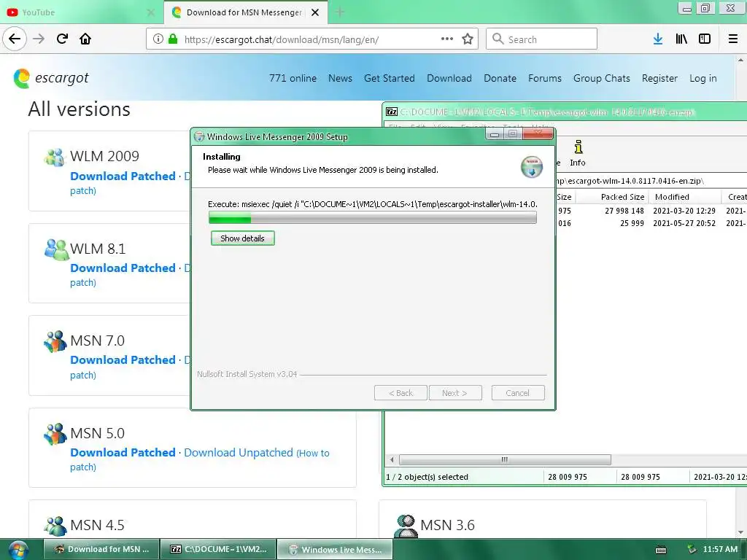Sort by Packed Size column header
The width and height of the screenshot is (747, 560).
(611, 197)
